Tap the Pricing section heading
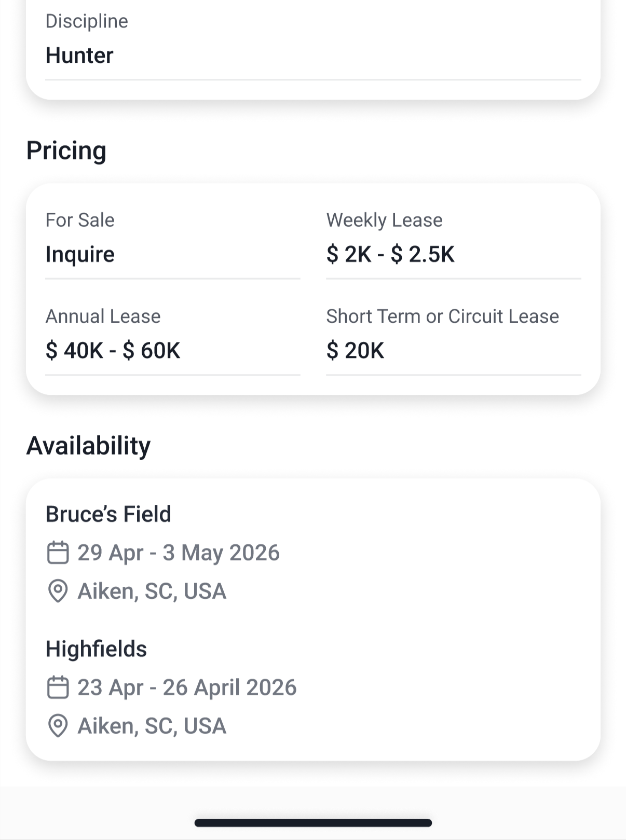Viewport: 626px width, 840px height. 66,150
